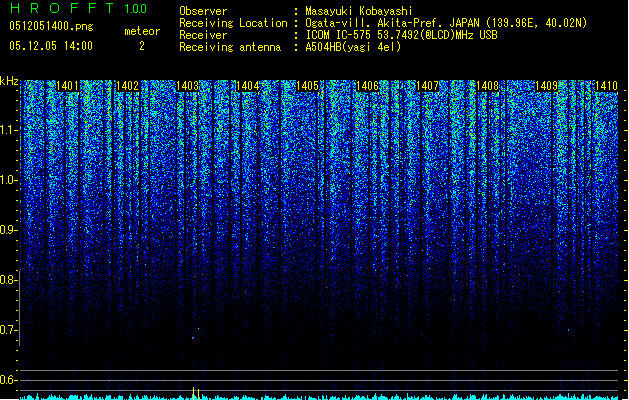Click the 1406 time marker
The height and width of the screenshot is (400, 629).
click(367, 86)
